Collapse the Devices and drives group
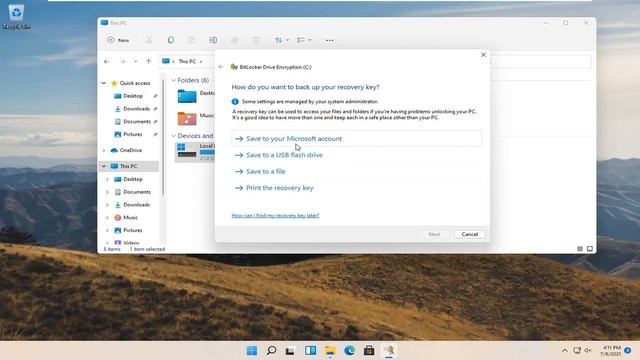This screenshot has height=360, width=640. tap(174, 136)
